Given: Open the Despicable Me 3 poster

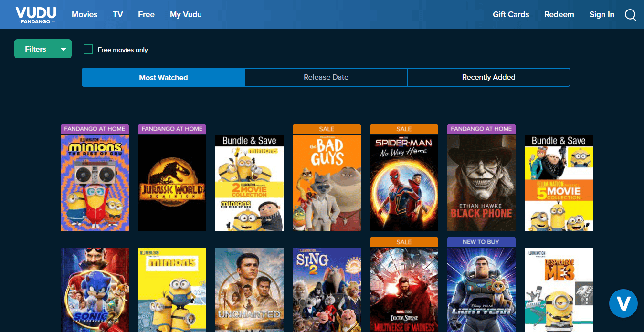Looking at the screenshot, I should click(559, 290).
